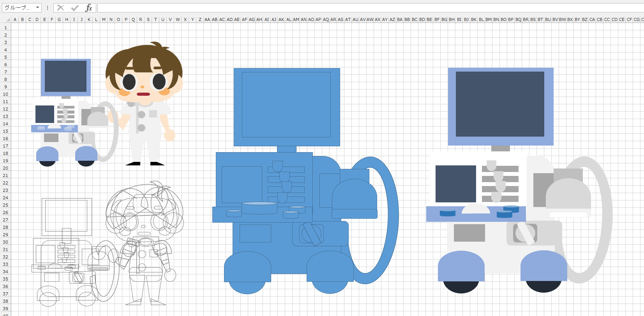Select the outline-only ultrasound machine drawing

(x=76, y=252)
